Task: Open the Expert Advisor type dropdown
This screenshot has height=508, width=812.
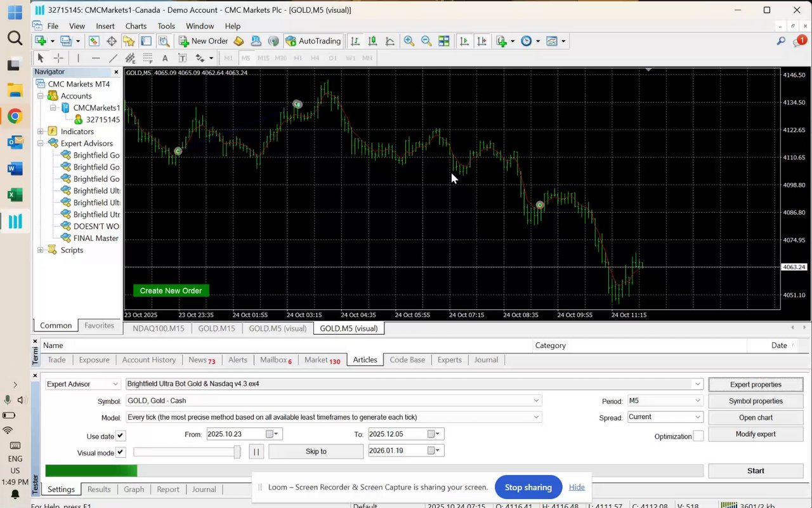Action: pyautogui.click(x=82, y=384)
